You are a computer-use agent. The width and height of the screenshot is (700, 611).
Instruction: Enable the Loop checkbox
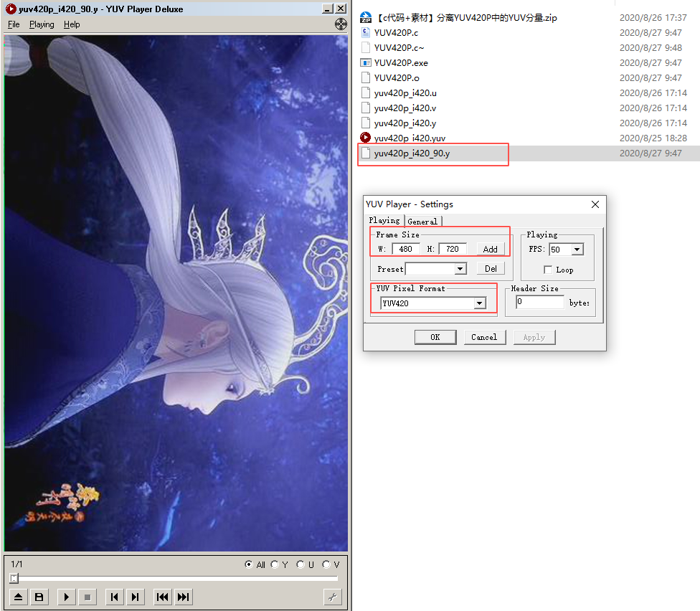pyautogui.click(x=548, y=270)
